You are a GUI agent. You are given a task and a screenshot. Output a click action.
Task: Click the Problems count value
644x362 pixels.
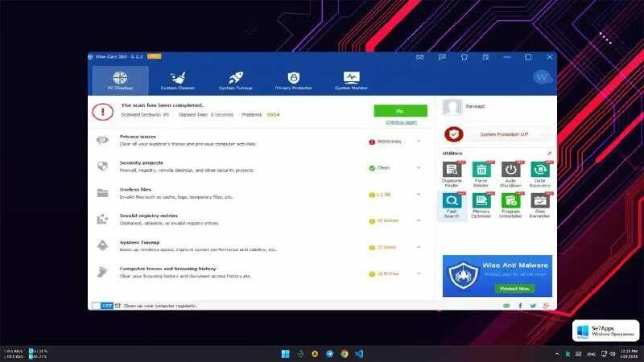point(273,115)
